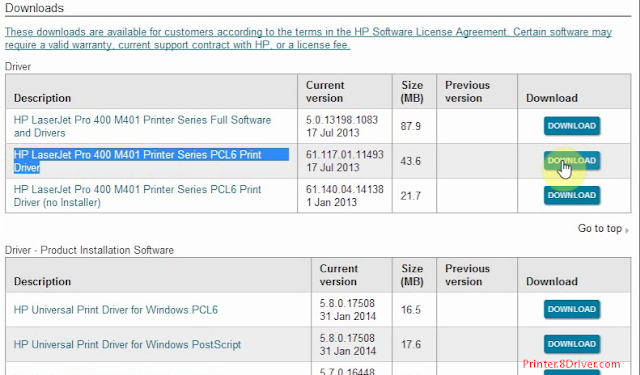This screenshot has height=375, width=640.
Task: Click the arrow icon beside Go to top
Action: (x=627, y=231)
